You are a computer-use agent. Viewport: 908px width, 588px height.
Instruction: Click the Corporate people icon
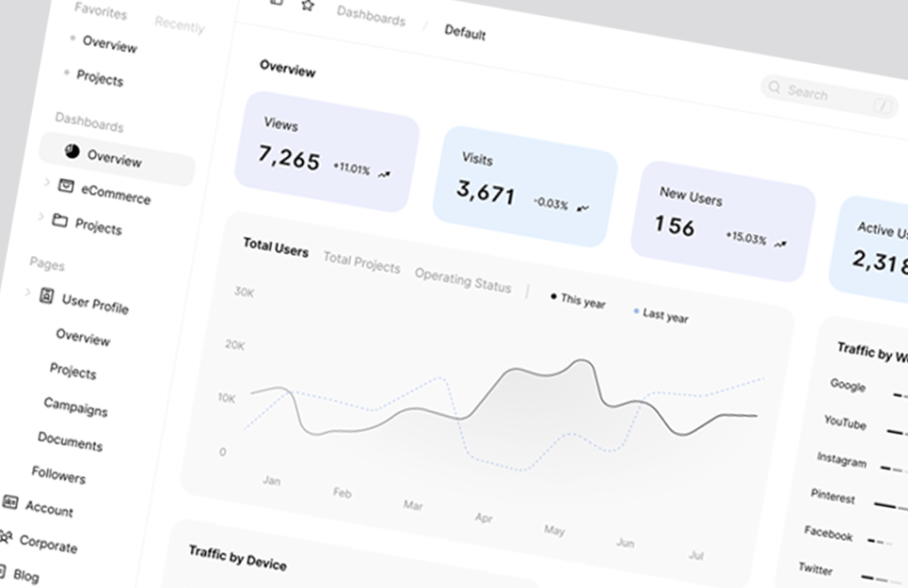pos(5,537)
